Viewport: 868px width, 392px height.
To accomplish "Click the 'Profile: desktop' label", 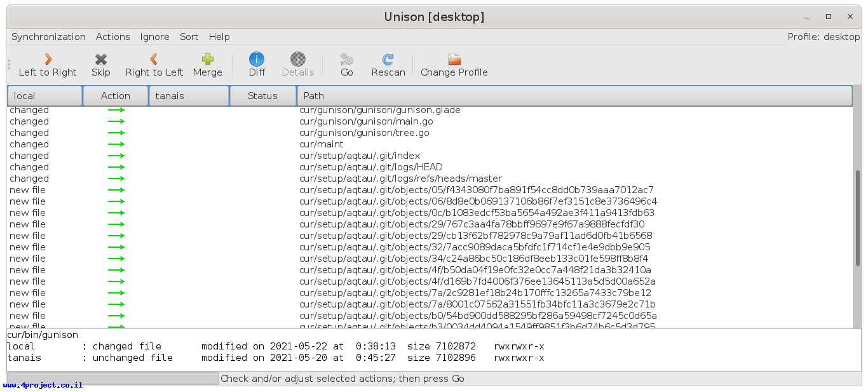I will (824, 37).
